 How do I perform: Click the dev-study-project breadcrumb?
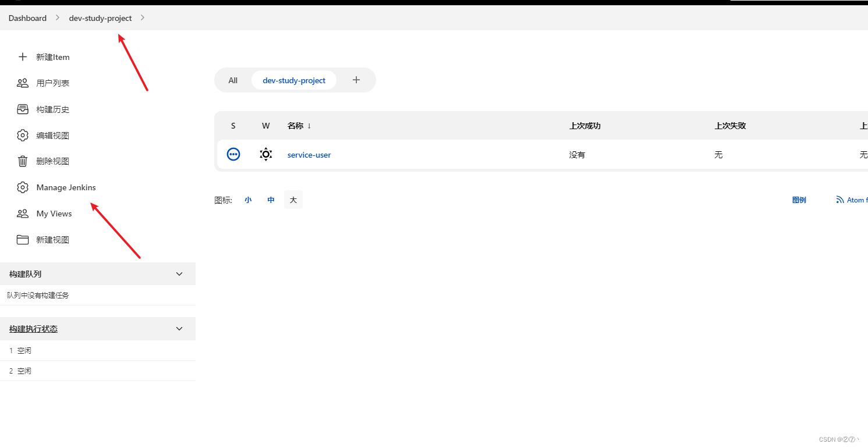coord(100,18)
